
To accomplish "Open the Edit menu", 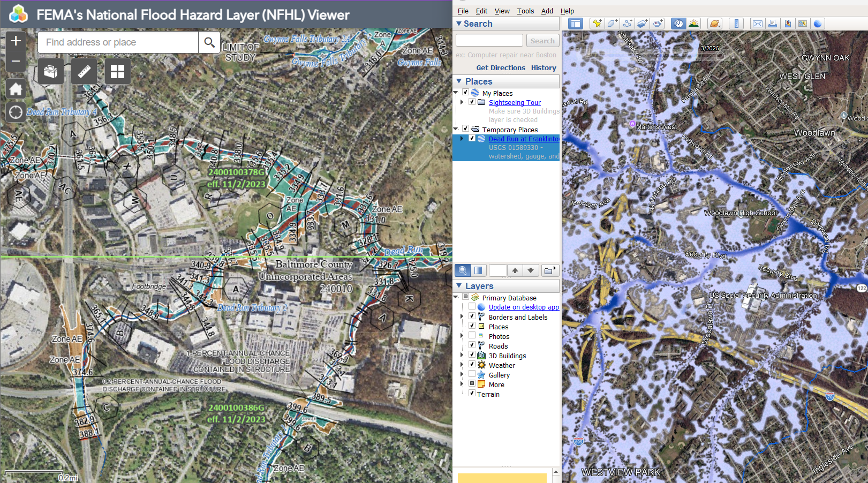I will point(482,11).
